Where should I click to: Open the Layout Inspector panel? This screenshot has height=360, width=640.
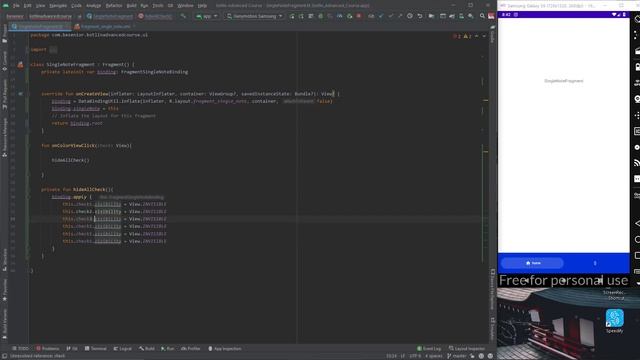tap(467, 349)
